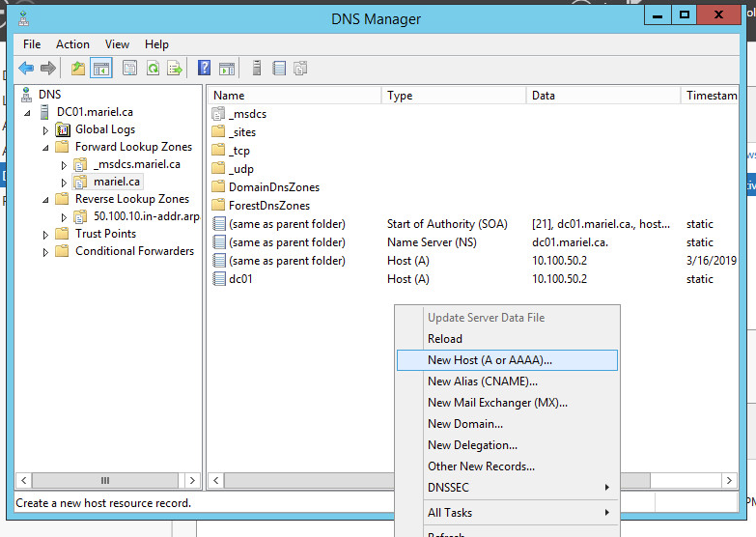Viewport: 756px width, 537px height.
Task: Toggle the Show/Hide Console Tree icon
Action: pos(101,68)
